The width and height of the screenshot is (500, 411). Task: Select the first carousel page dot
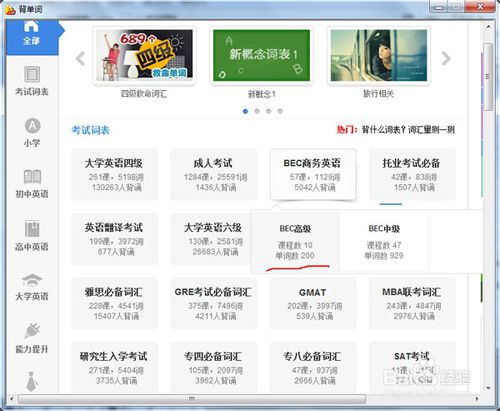[245, 111]
